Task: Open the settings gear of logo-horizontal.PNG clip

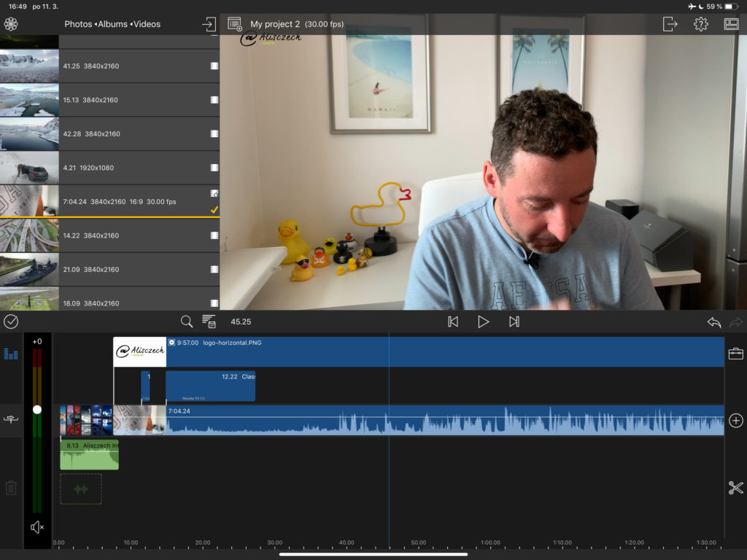Action: [171, 343]
